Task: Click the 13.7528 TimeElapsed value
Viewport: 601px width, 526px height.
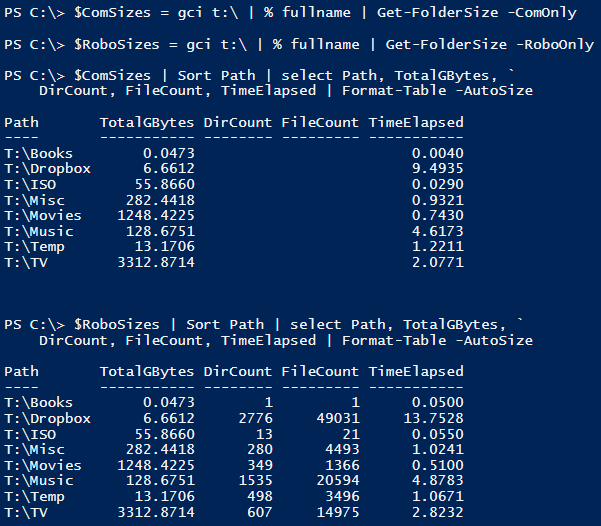Action: 432,418
